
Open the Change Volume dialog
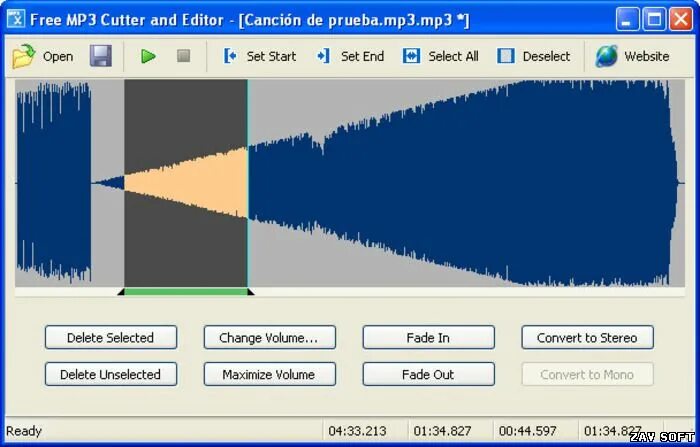(x=270, y=338)
